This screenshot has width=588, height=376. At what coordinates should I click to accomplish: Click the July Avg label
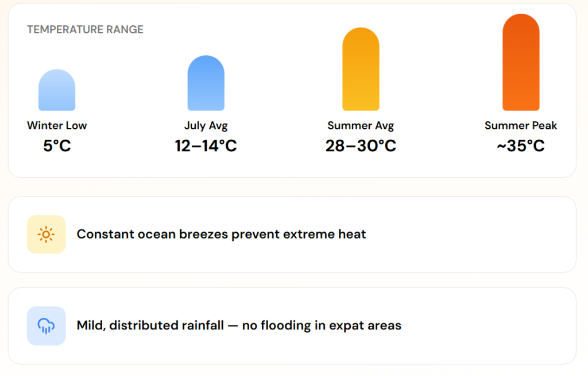click(x=206, y=125)
